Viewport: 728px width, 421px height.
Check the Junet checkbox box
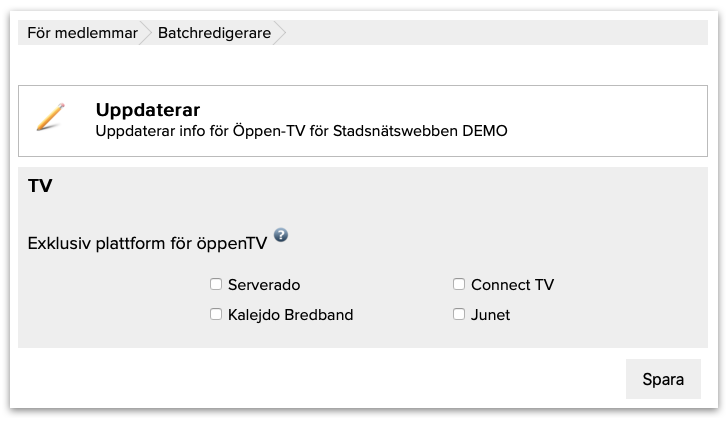pyautogui.click(x=459, y=314)
